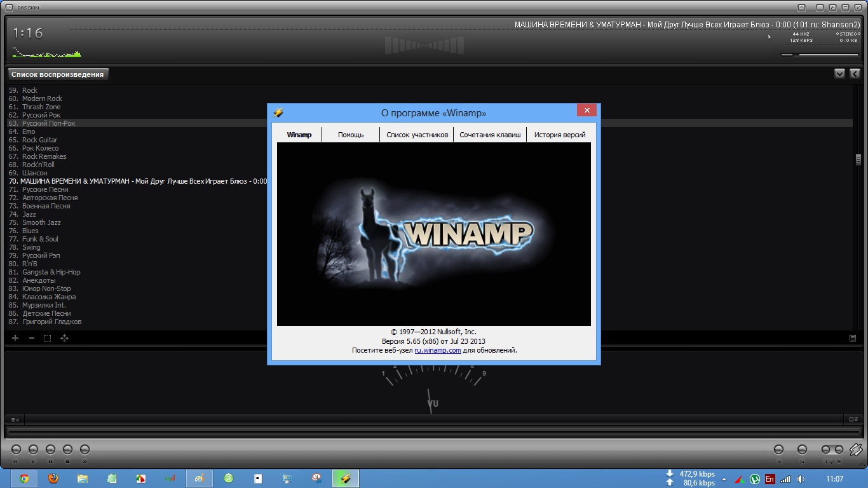Switch to the Помощь tab
The image size is (868, 488).
[x=351, y=135]
